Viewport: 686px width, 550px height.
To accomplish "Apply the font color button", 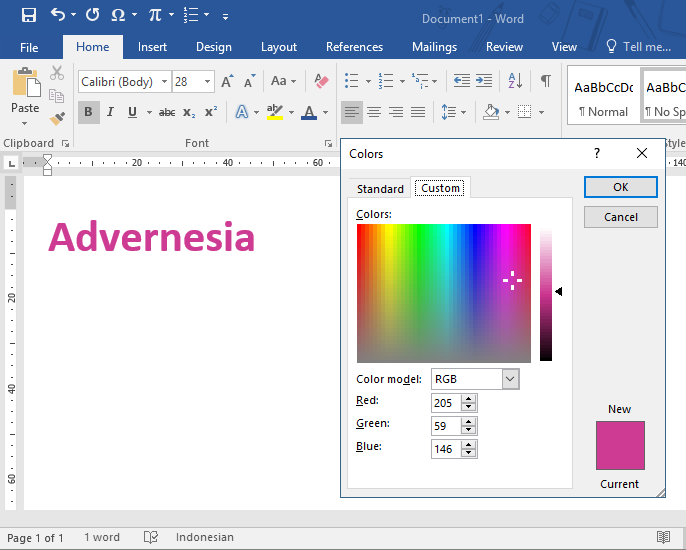I will [x=309, y=112].
